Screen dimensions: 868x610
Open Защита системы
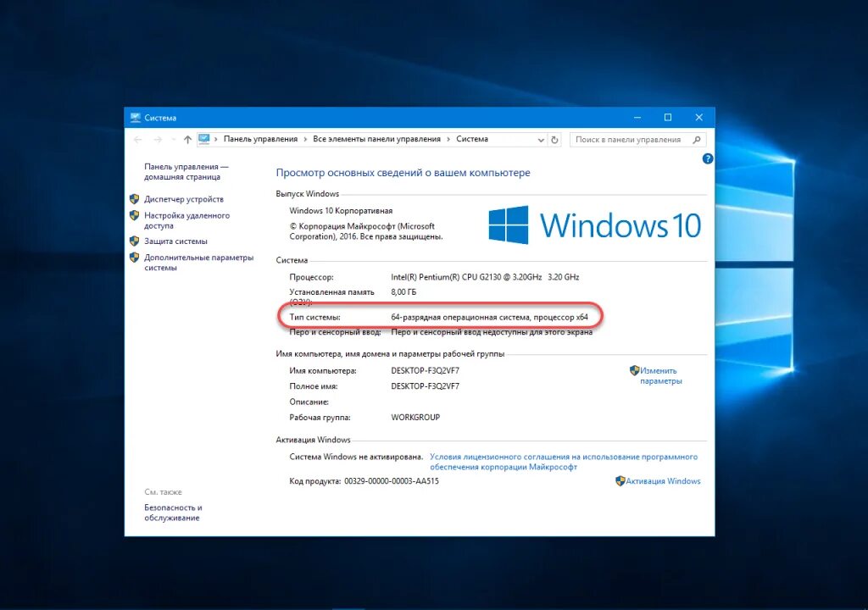point(175,241)
